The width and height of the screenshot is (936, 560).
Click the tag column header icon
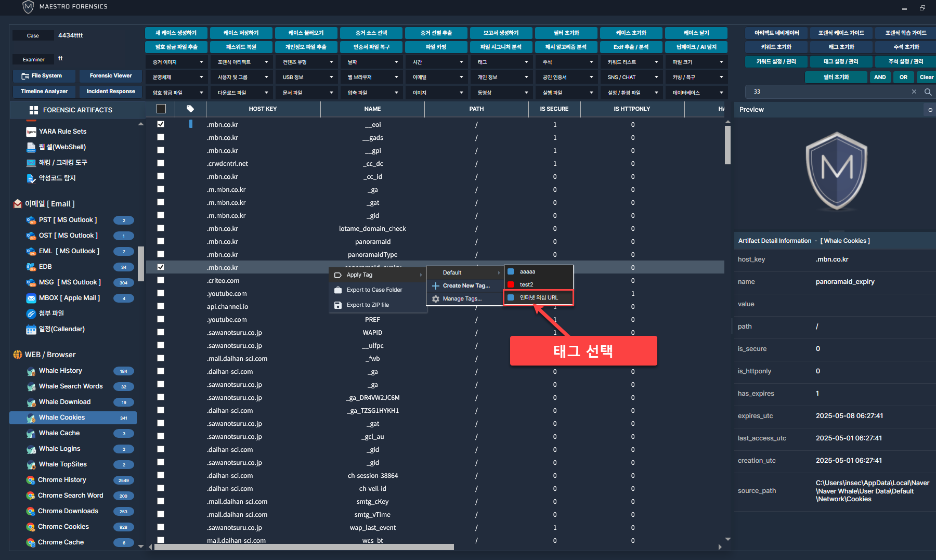(190, 109)
